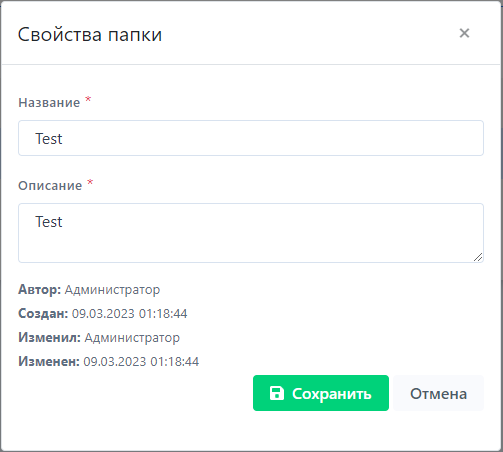
Task: Click the text area resize handle
Action: click(478, 257)
